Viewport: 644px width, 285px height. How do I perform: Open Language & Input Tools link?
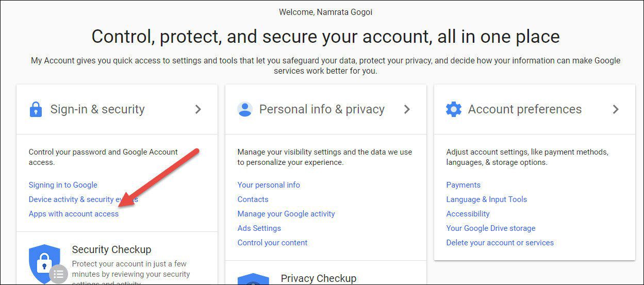(x=487, y=199)
